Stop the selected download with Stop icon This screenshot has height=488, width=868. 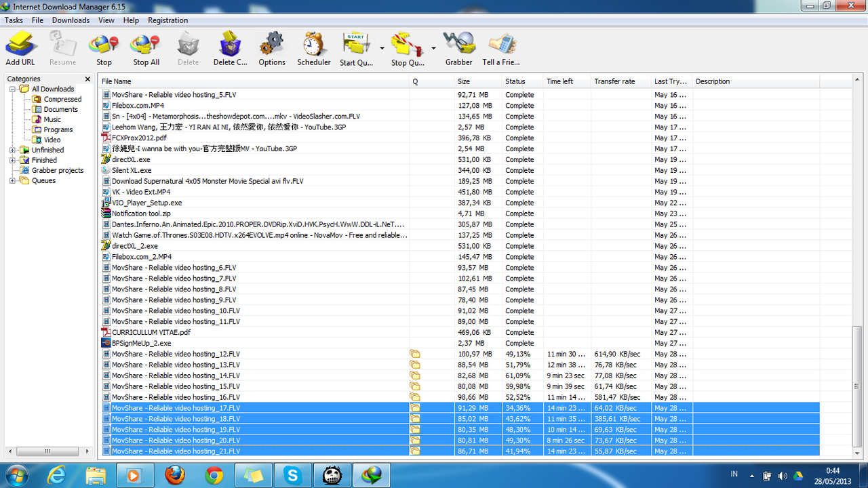[x=104, y=49]
